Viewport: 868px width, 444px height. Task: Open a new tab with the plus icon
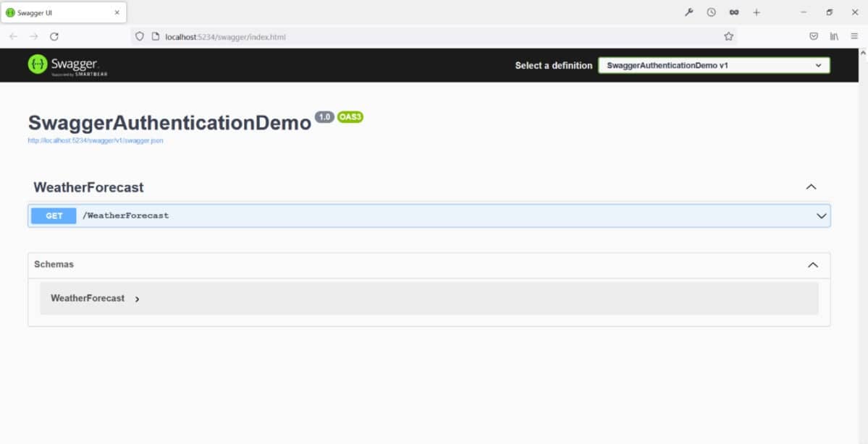coord(757,12)
